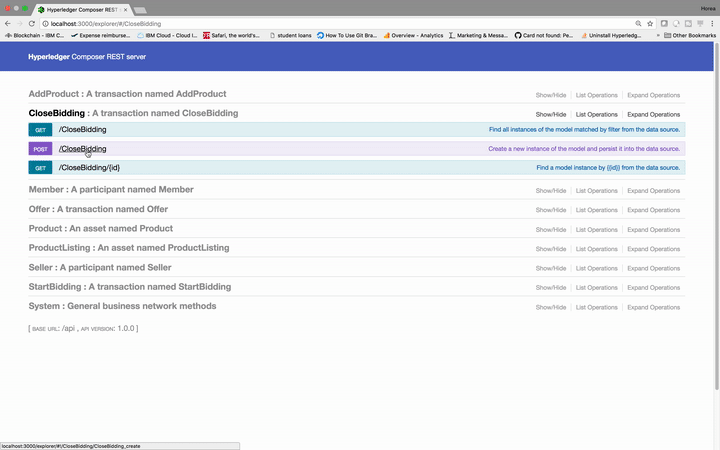Expand Operations for the Seller participant
Image resolution: width=720 pixels, height=450 pixels.
tap(654, 268)
